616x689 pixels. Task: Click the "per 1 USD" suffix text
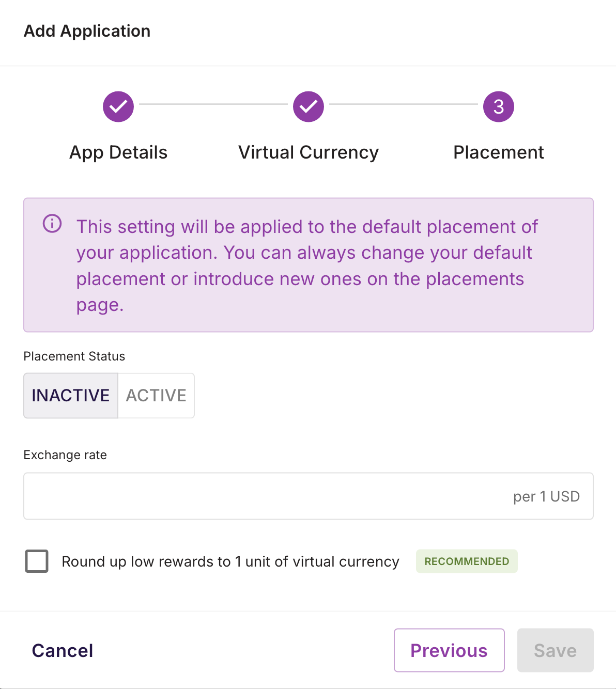[x=546, y=496]
